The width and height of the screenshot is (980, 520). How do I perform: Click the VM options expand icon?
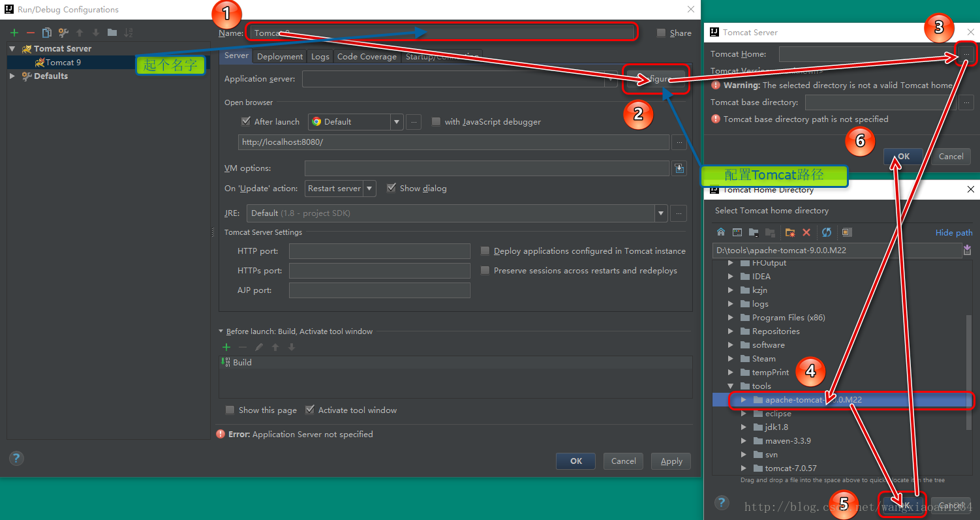(x=679, y=168)
